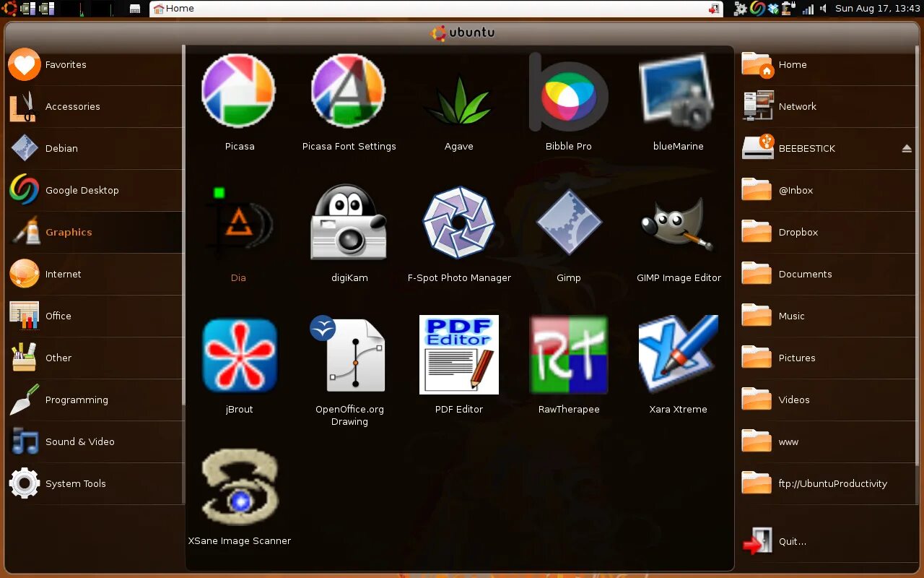This screenshot has width=924, height=578.
Task: Click the Dropbox tray icon
Action: point(774,9)
